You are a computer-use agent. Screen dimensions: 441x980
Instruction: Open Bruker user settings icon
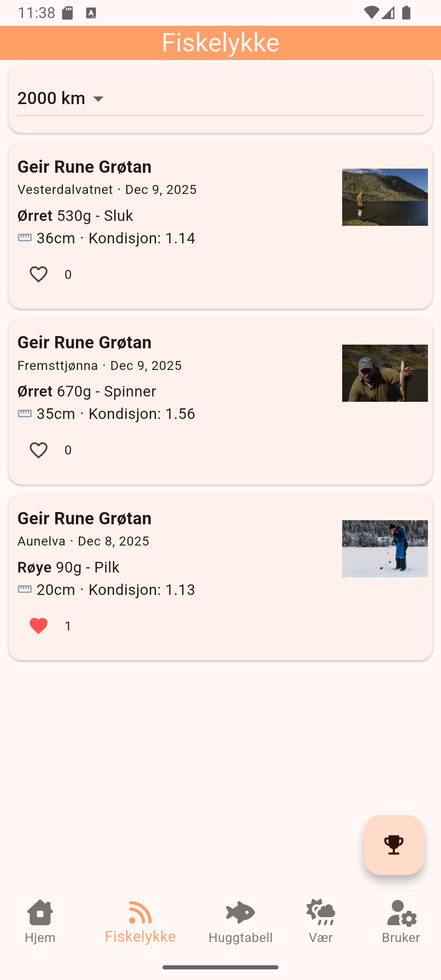[401, 912]
